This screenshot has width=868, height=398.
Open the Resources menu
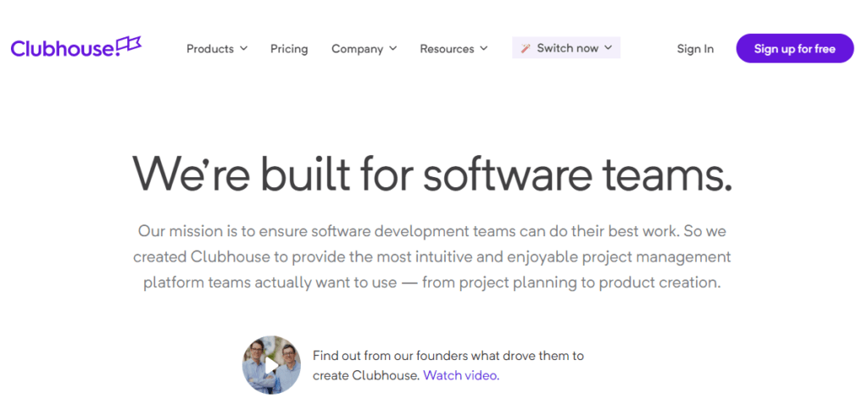tap(454, 48)
